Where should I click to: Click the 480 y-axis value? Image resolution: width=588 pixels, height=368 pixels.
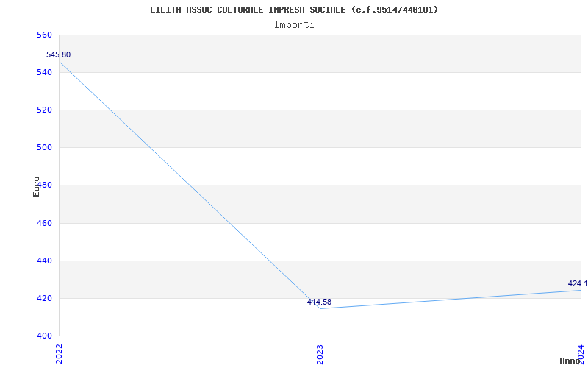tap(46, 185)
